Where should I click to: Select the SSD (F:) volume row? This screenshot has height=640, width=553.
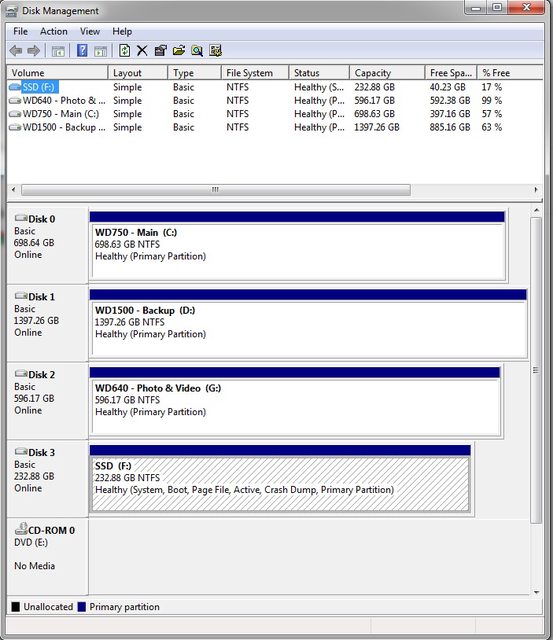[275, 87]
